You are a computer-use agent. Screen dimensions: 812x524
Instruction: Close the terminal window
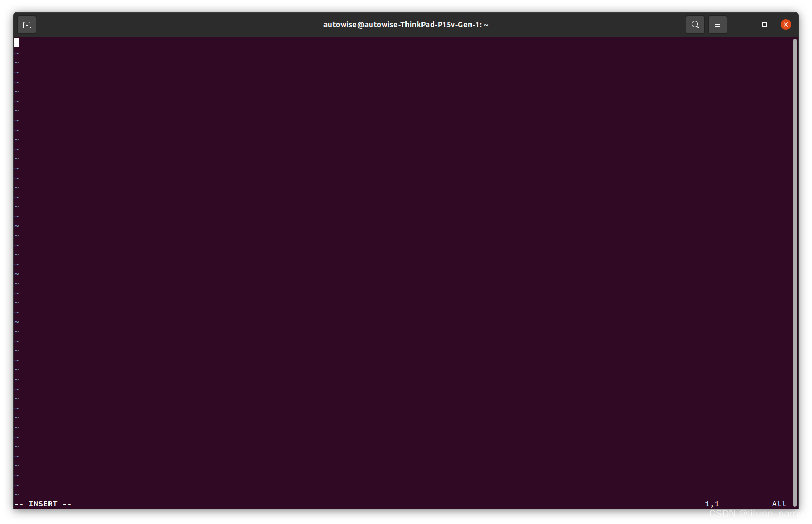[x=786, y=25]
